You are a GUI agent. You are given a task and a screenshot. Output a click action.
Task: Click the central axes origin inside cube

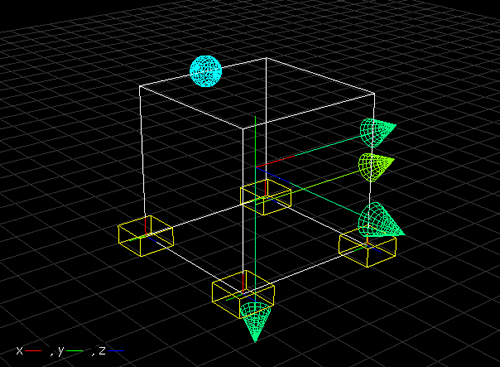[x=256, y=167]
